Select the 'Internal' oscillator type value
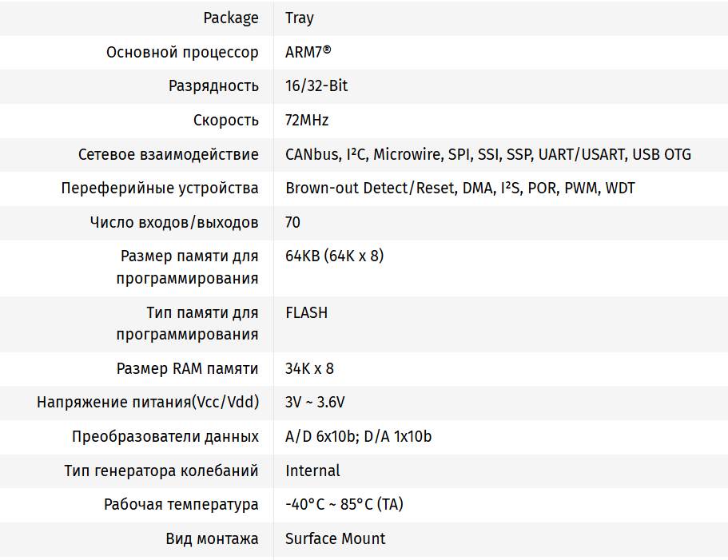 tap(312, 471)
